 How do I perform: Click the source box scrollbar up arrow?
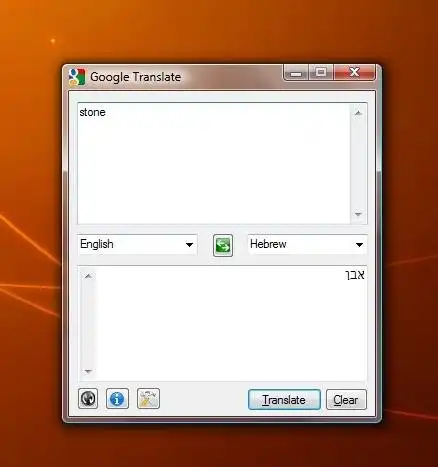pos(358,113)
